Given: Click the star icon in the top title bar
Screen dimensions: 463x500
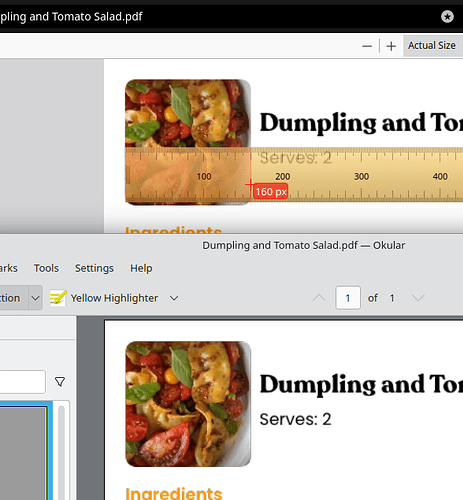Looking at the screenshot, I should (447, 16).
